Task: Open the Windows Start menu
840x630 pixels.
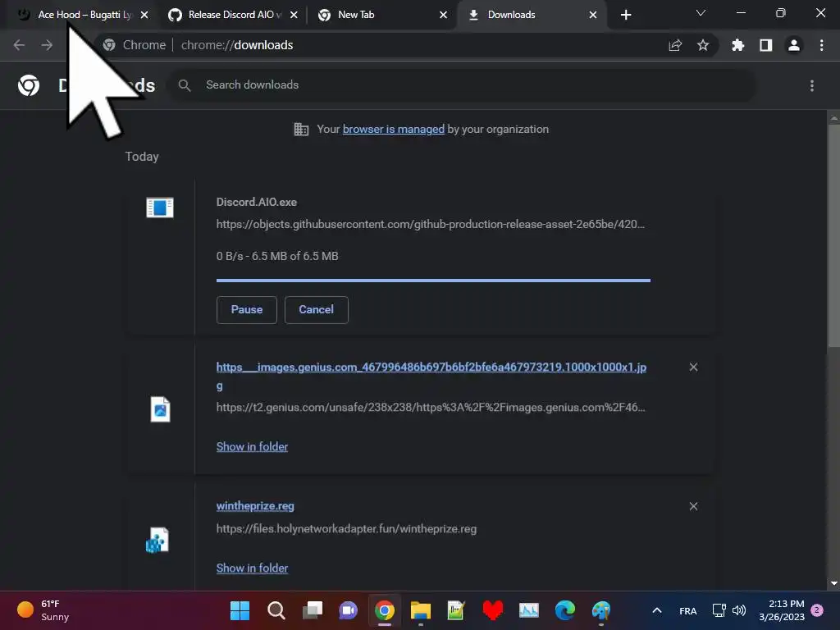Action: [240, 610]
